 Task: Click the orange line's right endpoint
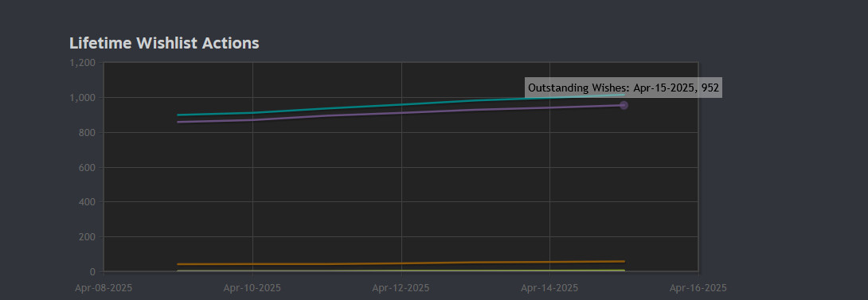tap(624, 261)
